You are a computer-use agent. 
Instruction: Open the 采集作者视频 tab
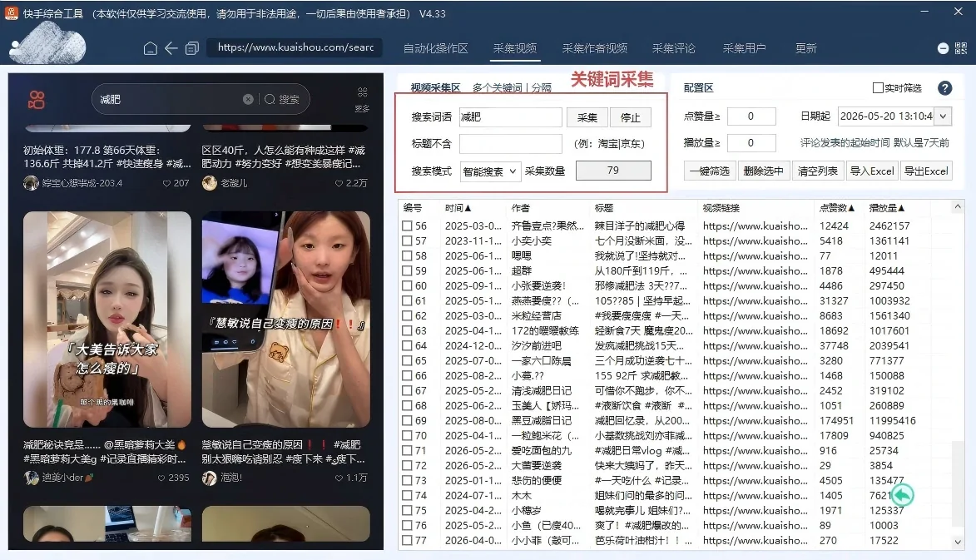click(x=594, y=48)
